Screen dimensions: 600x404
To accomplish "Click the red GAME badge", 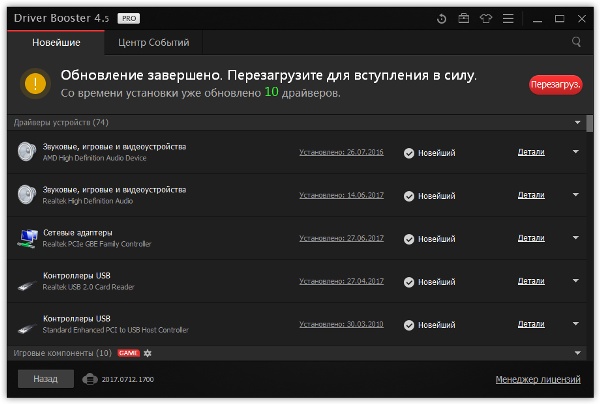I will (128, 353).
